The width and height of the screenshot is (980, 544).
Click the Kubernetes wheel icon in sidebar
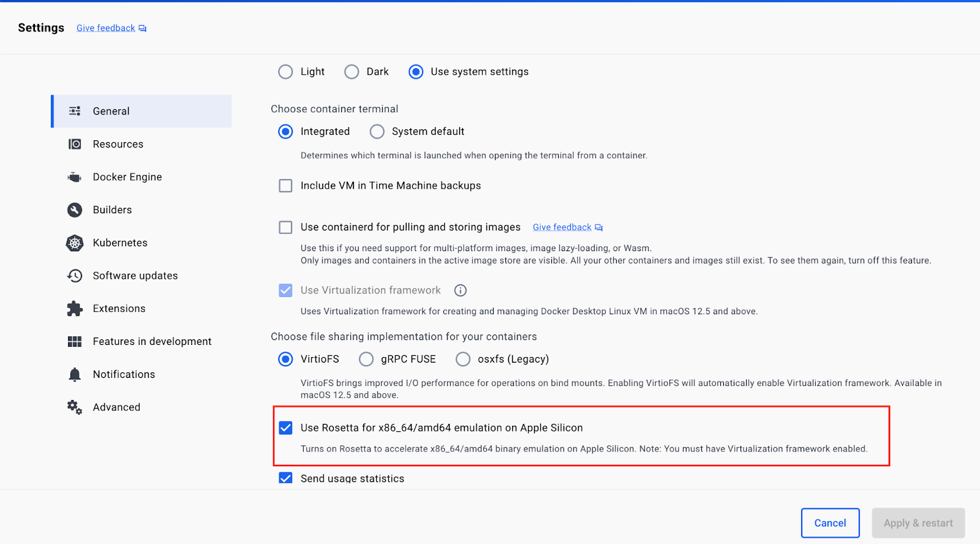(x=74, y=243)
